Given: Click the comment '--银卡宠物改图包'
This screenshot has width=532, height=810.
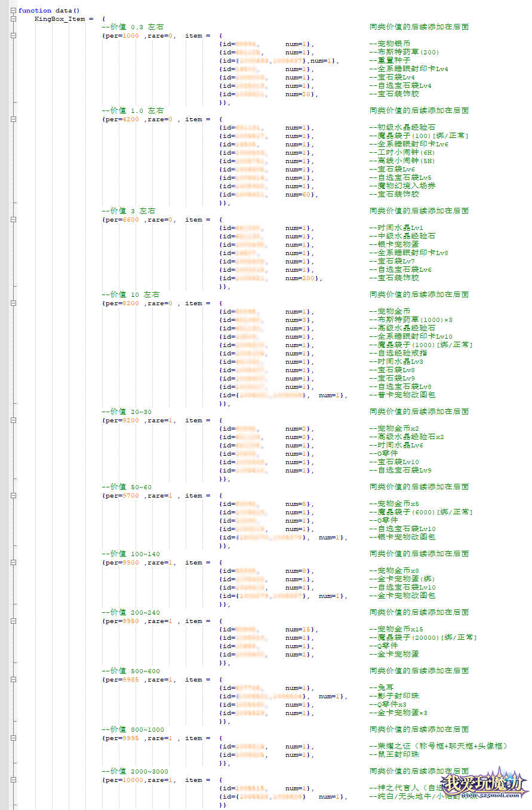Looking at the screenshot, I should [x=402, y=537].
